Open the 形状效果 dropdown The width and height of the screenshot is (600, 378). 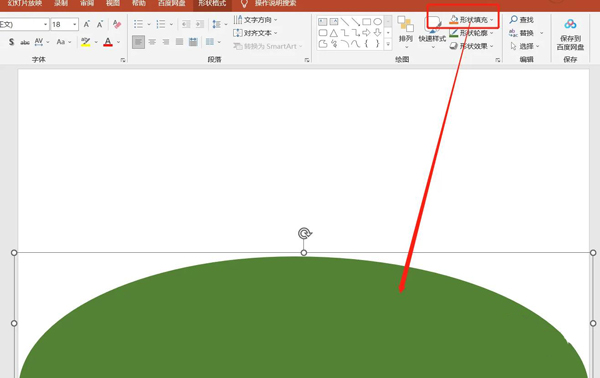pyautogui.click(x=471, y=46)
